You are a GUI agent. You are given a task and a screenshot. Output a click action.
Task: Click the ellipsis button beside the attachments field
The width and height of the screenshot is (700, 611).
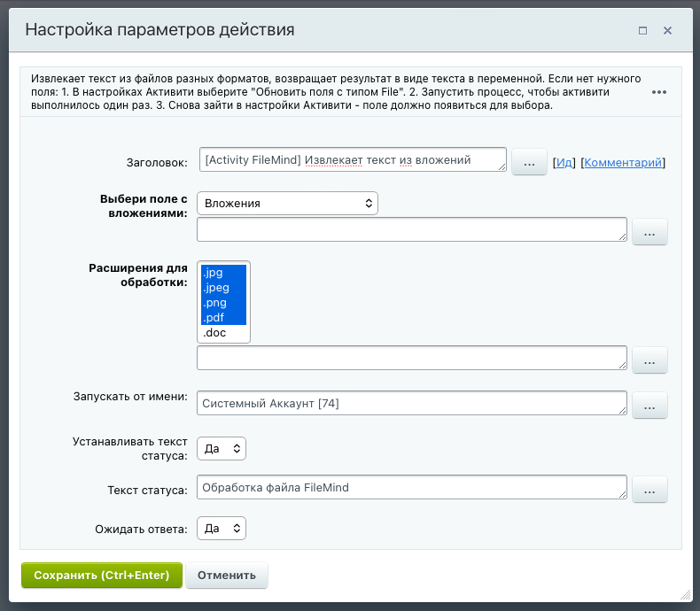coord(649,232)
